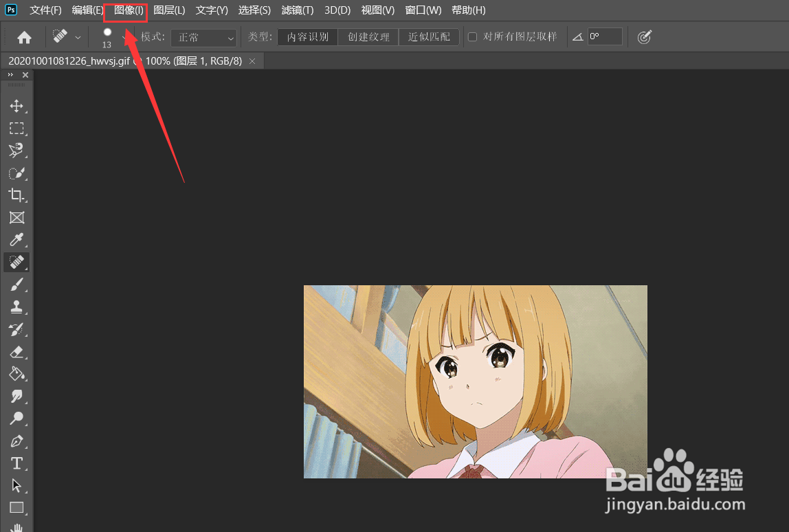789x532 pixels.
Task: Click the angle 0° input field
Action: coord(605,36)
